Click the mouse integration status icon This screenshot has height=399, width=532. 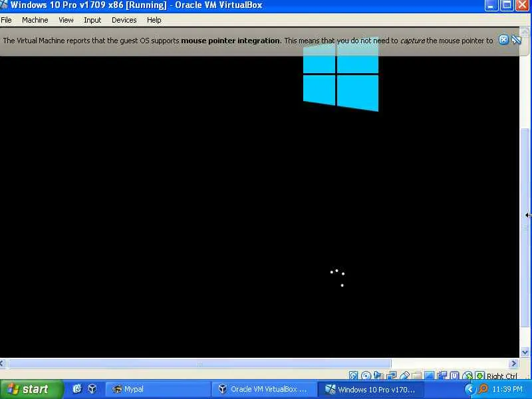(467, 375)
